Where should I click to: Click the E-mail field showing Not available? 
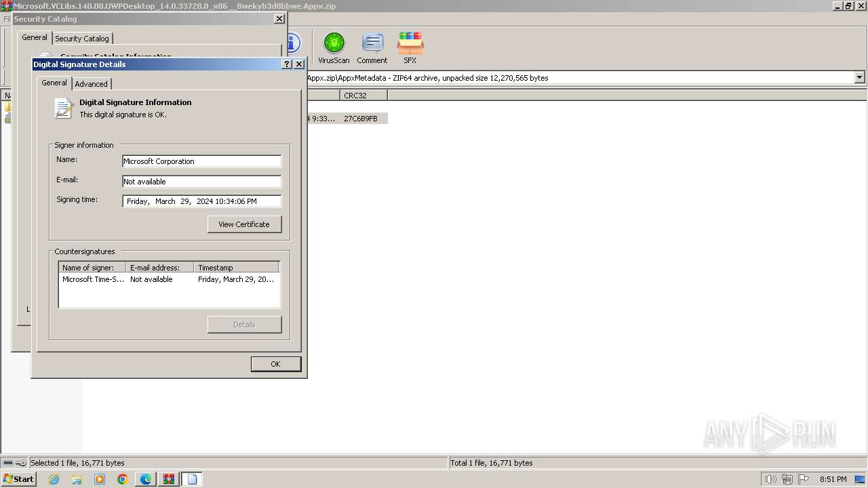click(x=201, y=182)
